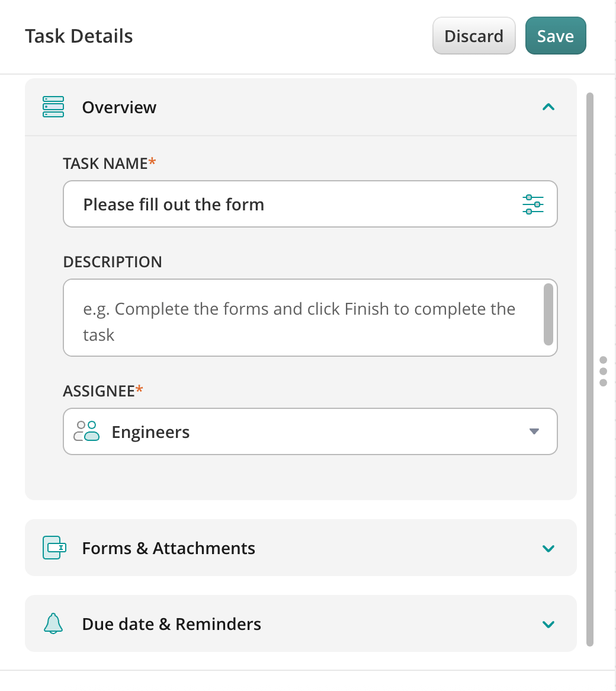Click the Overview section stacked-rows icon
This screenshot has width=616, height=691.
(53, 107)
